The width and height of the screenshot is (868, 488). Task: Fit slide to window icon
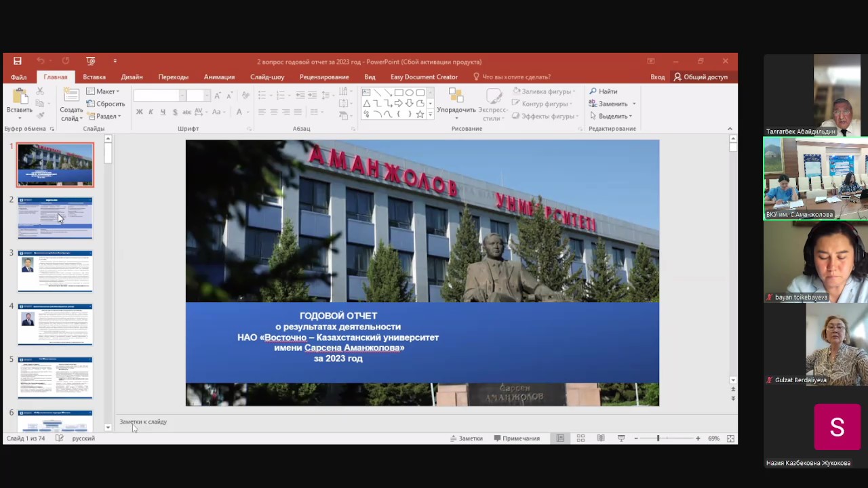click(730, 439)
